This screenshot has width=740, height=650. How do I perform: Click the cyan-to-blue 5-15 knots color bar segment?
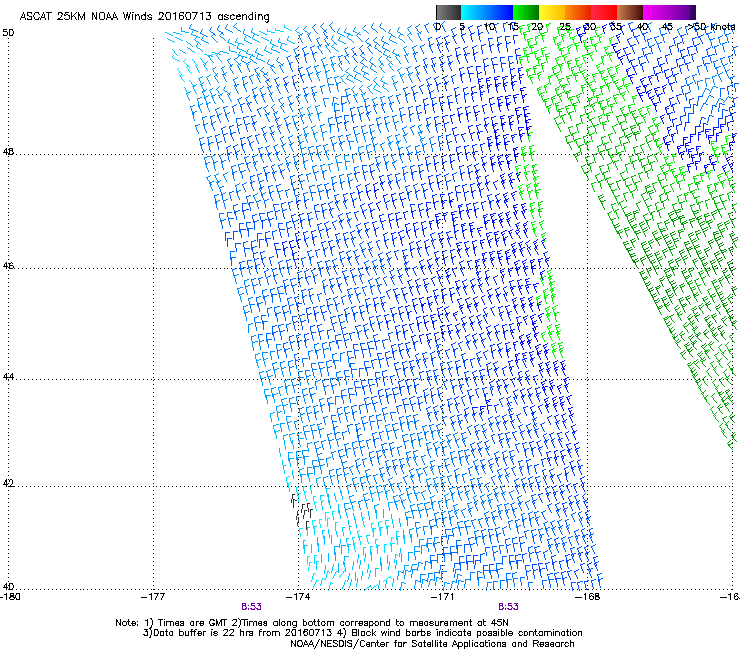pos(487,12)
